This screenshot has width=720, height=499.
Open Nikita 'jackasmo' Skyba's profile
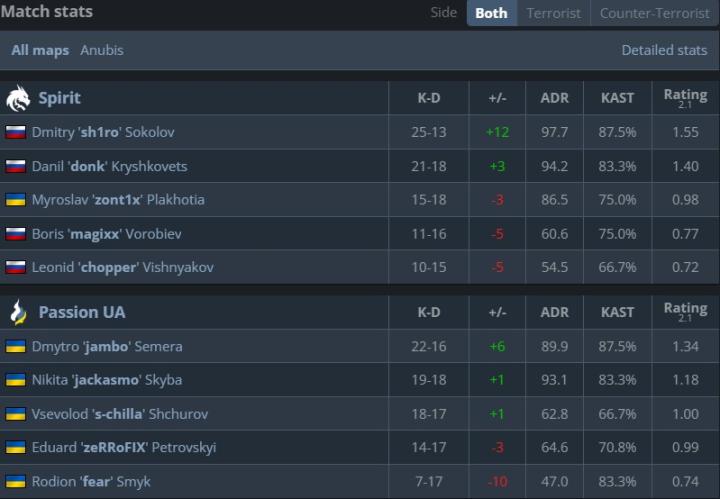(x=106, y=380)
